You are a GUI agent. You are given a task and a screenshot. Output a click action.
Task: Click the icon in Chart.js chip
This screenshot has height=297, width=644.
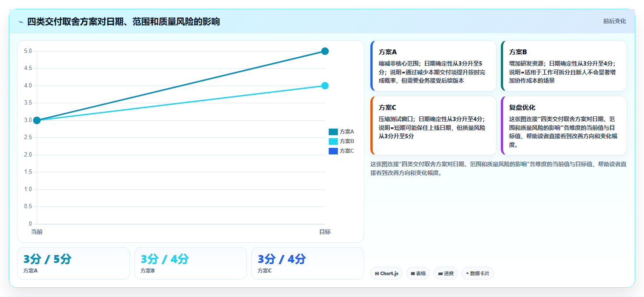coord(377,273)
